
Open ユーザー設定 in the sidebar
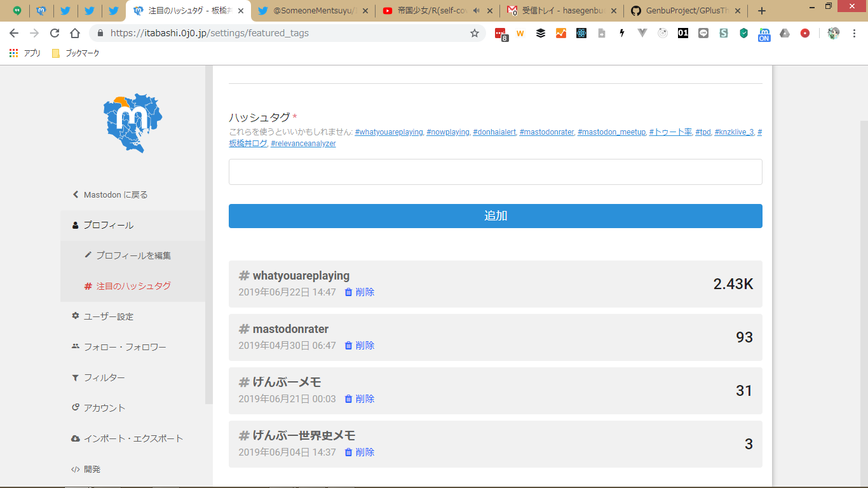(108, 316)
